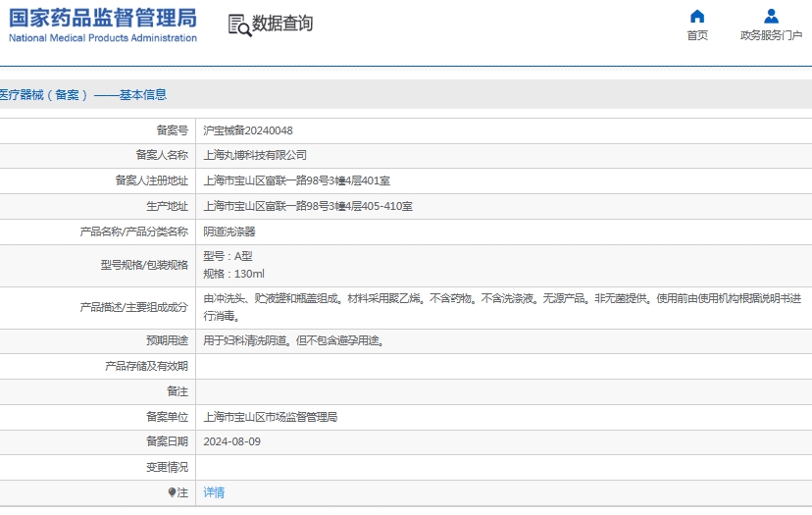
Task: Click the home house icon
Action: (697, 17)
